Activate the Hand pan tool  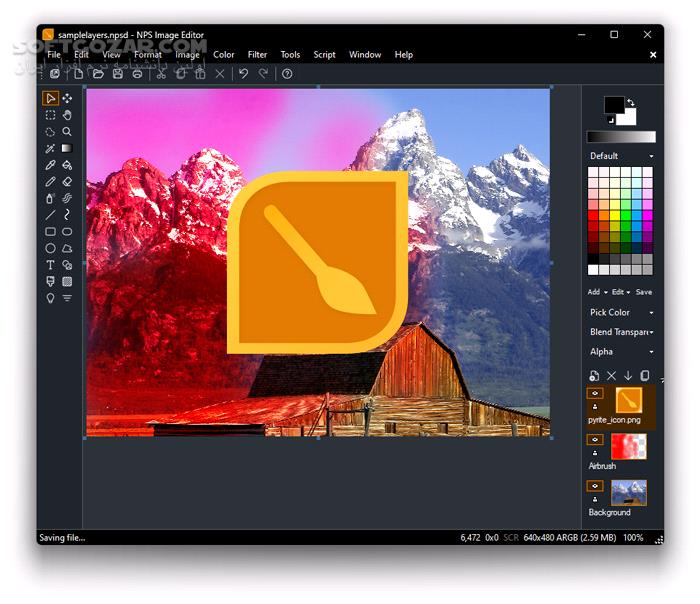point(67,115)
